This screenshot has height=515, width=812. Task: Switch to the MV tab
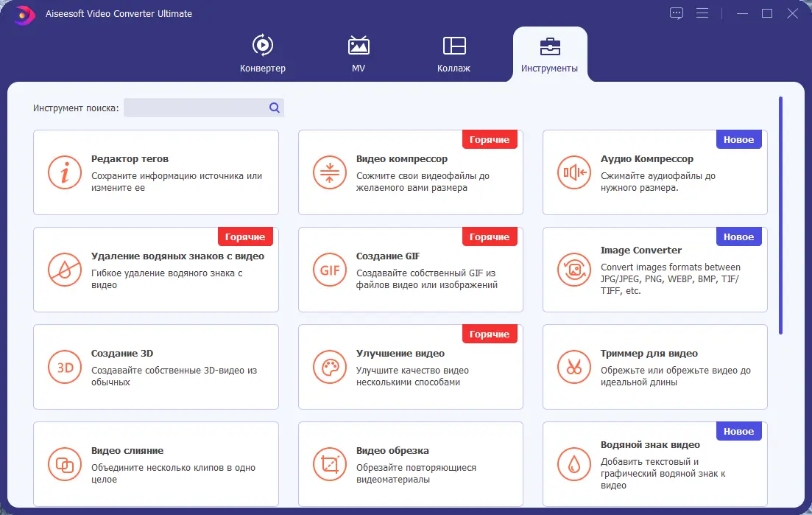(x=359, y=54)
